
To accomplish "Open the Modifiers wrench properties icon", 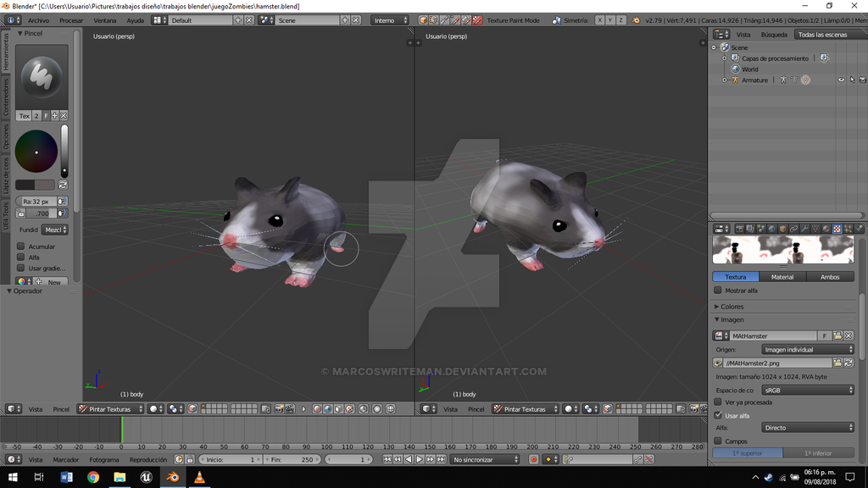I will pos(804,229).
